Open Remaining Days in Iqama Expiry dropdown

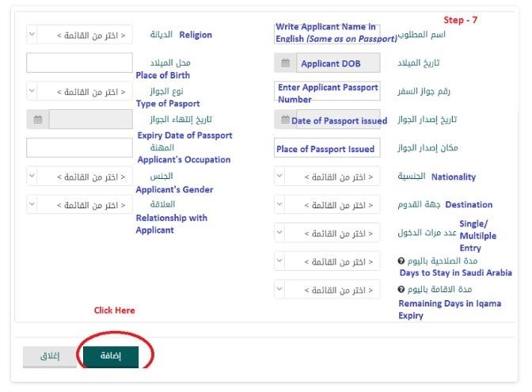pos(326,290)
